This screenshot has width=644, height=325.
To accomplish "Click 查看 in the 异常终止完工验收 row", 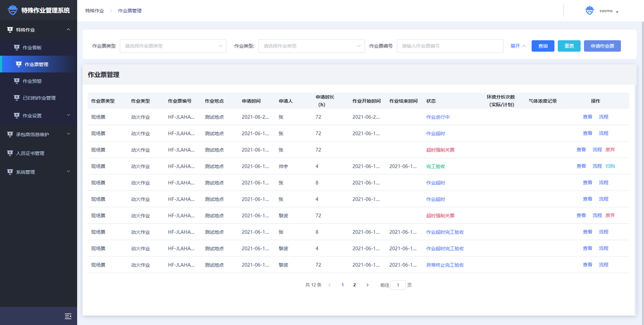I will tap(588, 265).
